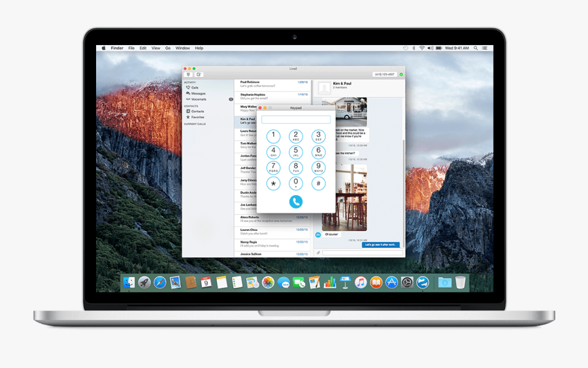Open Launchpad rocket in the Dock
This screenshot has height=368, width=588.
(x=144, y=283)
